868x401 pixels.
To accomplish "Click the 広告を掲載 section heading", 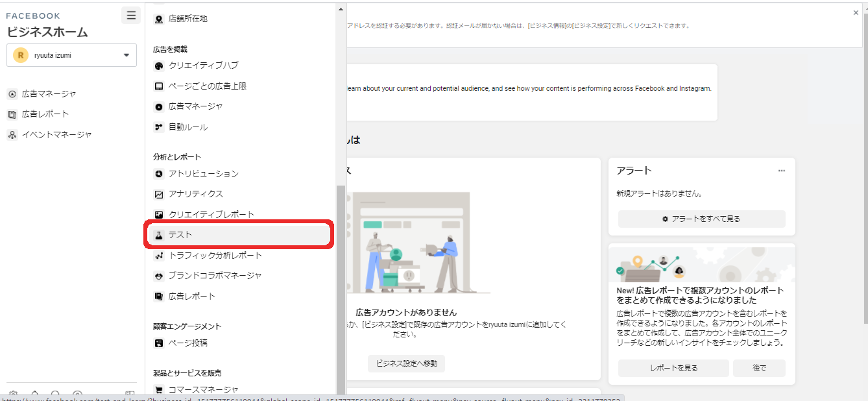I will coord(170,49).
